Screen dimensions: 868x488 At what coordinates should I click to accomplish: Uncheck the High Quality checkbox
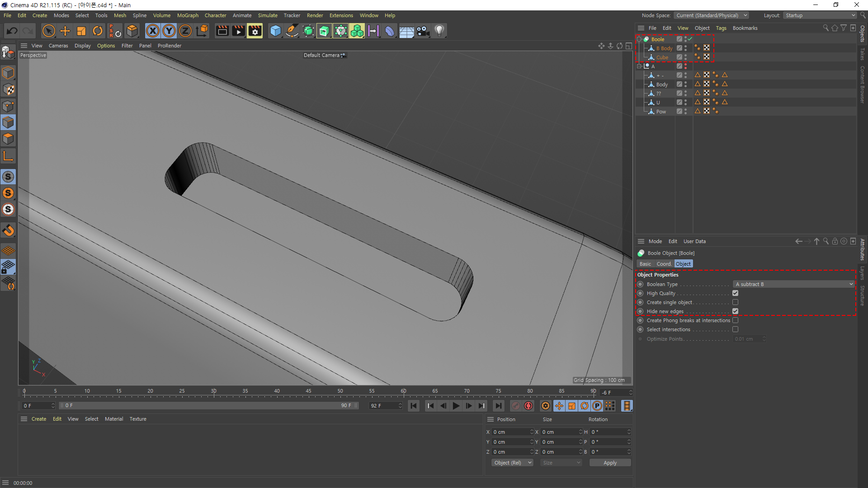pos(735,293)
